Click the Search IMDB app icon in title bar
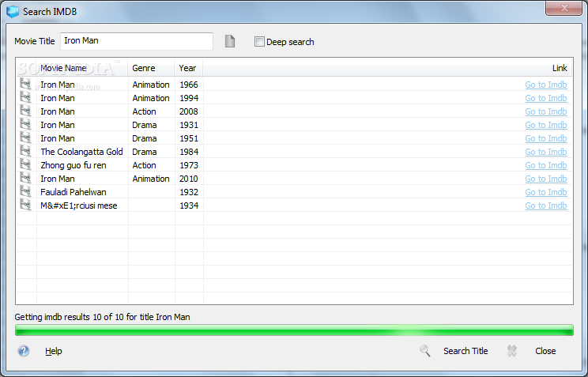Screen dimensions: 588x377 pos(13,12)
